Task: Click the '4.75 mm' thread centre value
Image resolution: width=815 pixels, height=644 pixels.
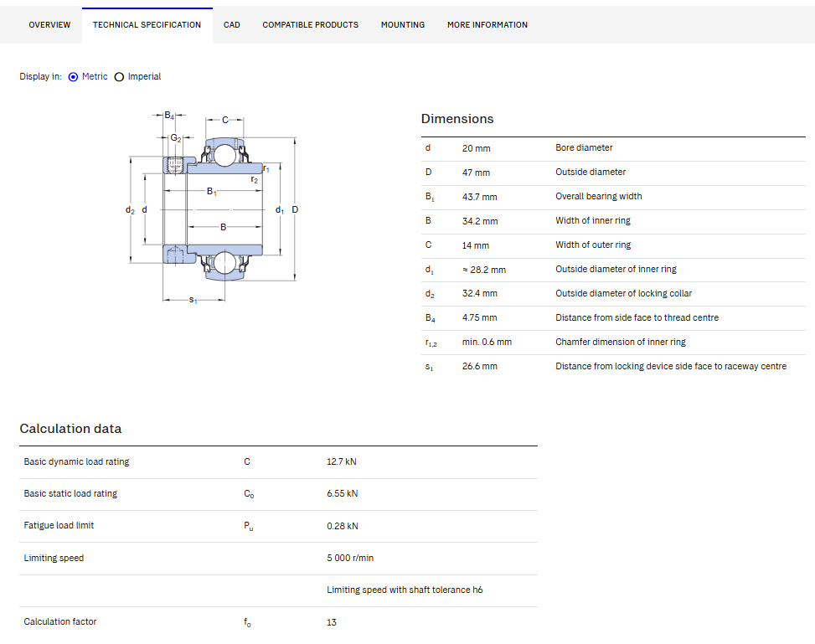Action: tap(479, 317)
